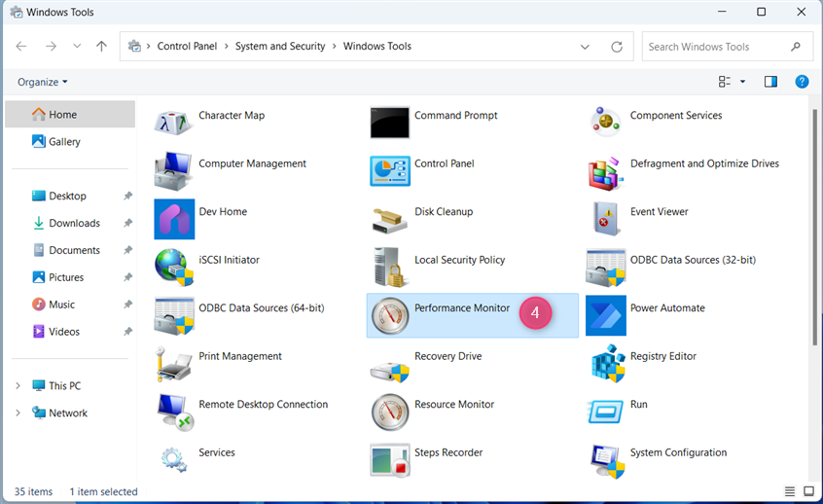Open Defragment and Optimize Drives icon
This screenshot has width=823, height=504.
[x=605, y=173]
